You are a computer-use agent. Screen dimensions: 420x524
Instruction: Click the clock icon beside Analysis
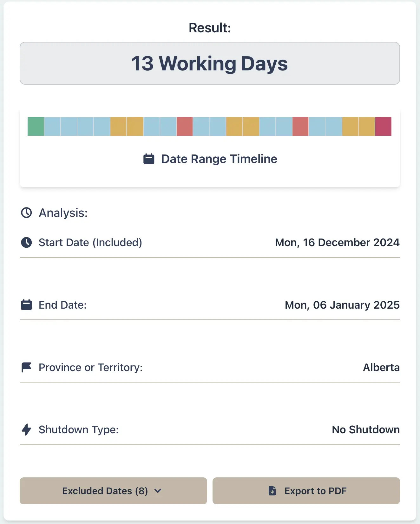coord(27,213)
